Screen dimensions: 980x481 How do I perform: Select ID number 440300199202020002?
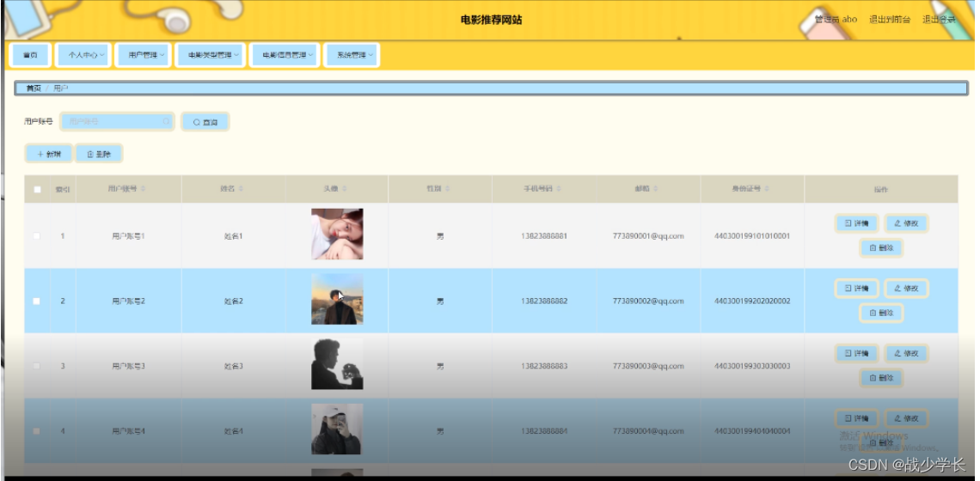[x=752, y=301]
